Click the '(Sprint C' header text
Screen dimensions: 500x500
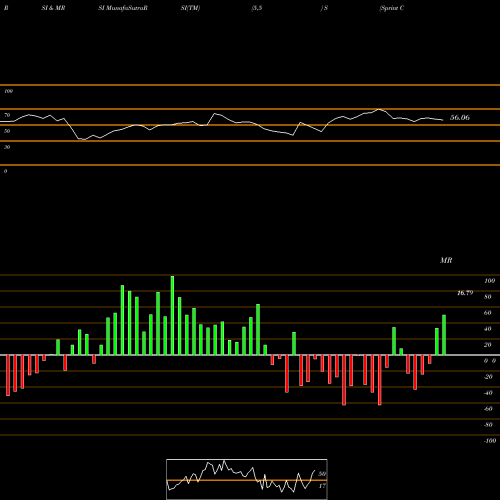(x=392, y=8)
